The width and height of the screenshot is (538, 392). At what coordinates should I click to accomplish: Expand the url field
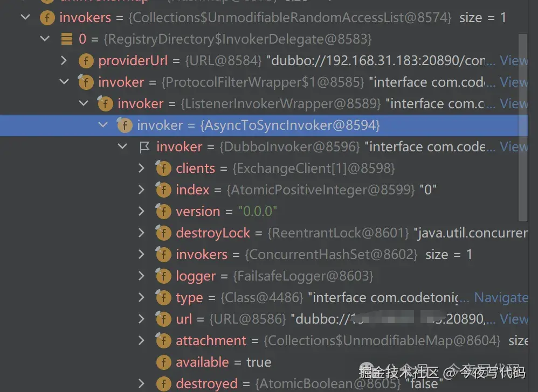[141, 319]
